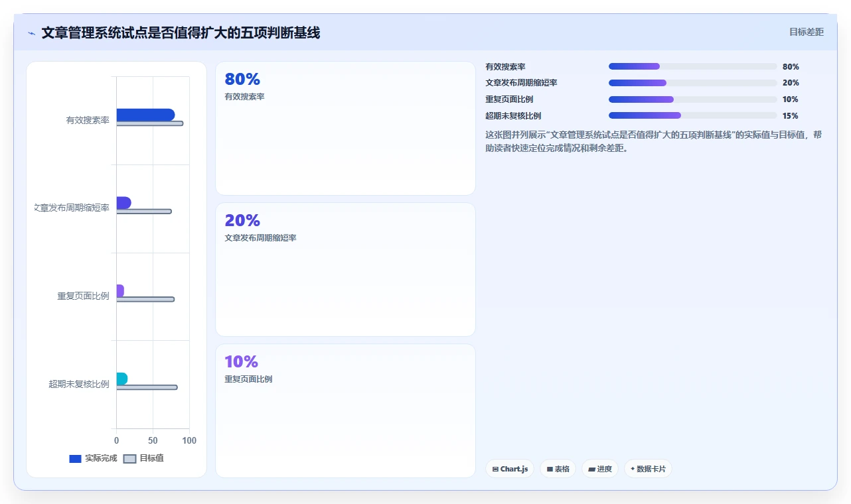Click the 文章发布周期缩短率 progress bar
The image size is (851, 504).
(692, 83)
